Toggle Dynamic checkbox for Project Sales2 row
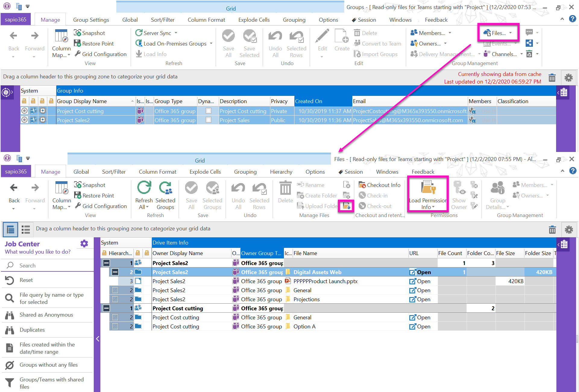Image resolution: width=579 pixels, height=392 pixels. [208, 120]
